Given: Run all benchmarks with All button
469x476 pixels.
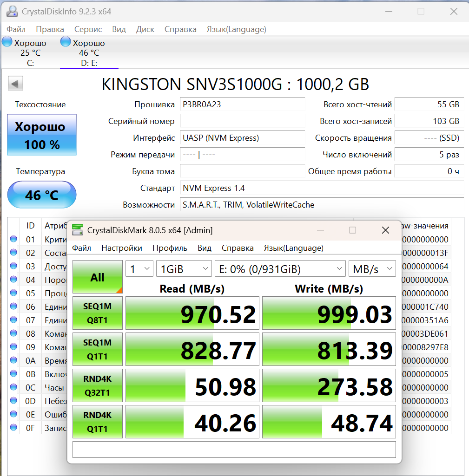Looking at the screenshot, I should pyautogui.click(x=98, y=277).
